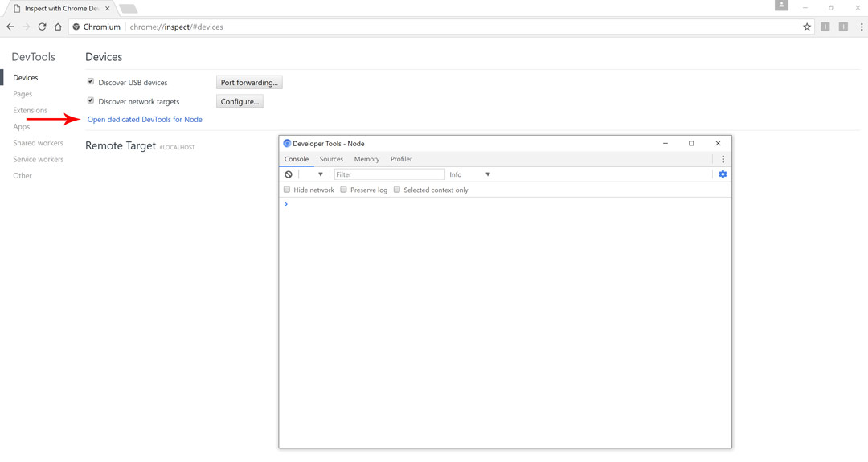Select Apps in the DevTools sidebar
Screen dimensions: 868x462
(22, 127)
